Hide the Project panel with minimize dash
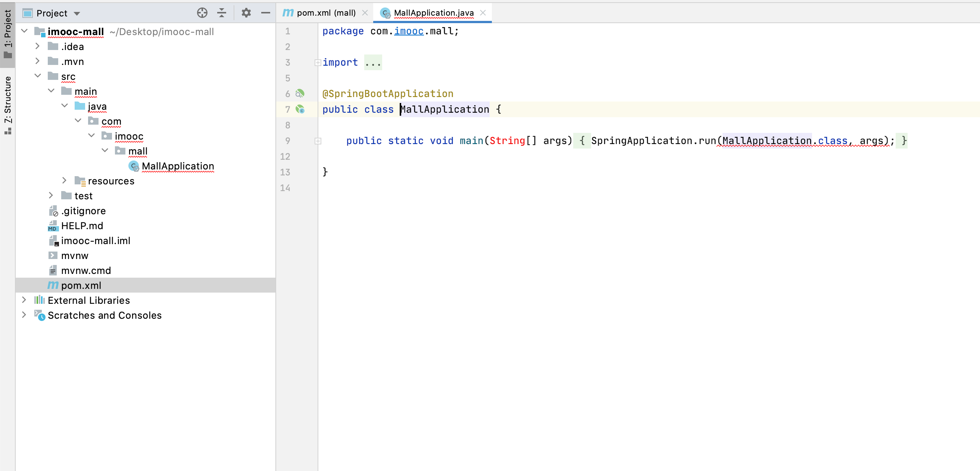Image resolution: width=980 pixels, height=471 pixels. [266, 13]
